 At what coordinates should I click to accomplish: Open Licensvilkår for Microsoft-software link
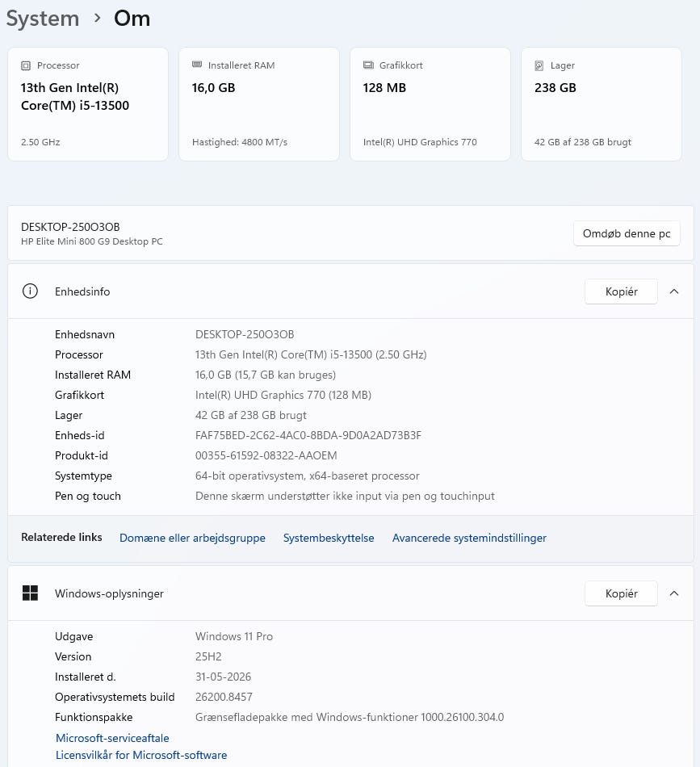point(141,755)
